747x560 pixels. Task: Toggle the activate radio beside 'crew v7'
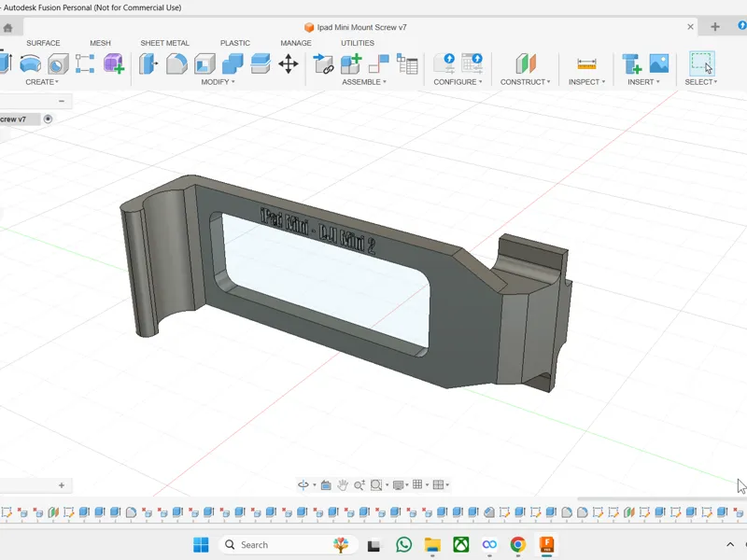pos(48,119)
